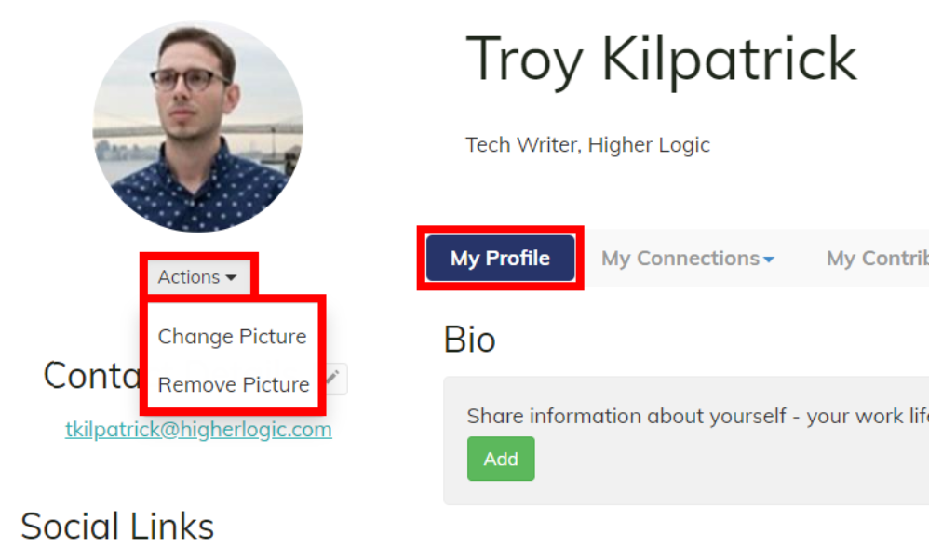Expand the blue My Connections dropdown arrow
The height and width of the screenshot is (560, 929).
click(769, 260)
